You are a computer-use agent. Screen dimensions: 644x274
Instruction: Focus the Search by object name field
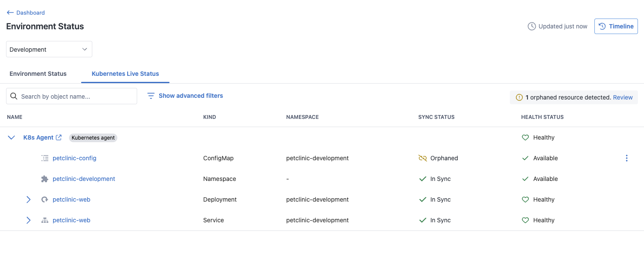(72, 96)
